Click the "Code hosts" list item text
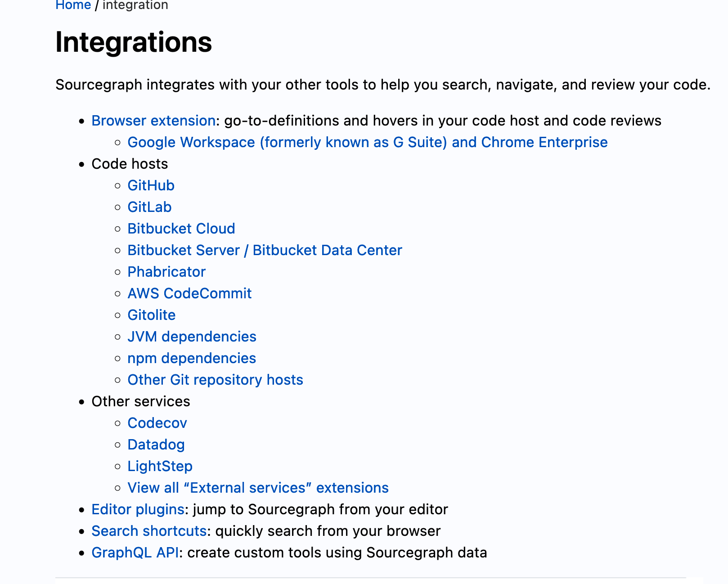The width and height of the screenshot is (728, 584). [130, 164]
